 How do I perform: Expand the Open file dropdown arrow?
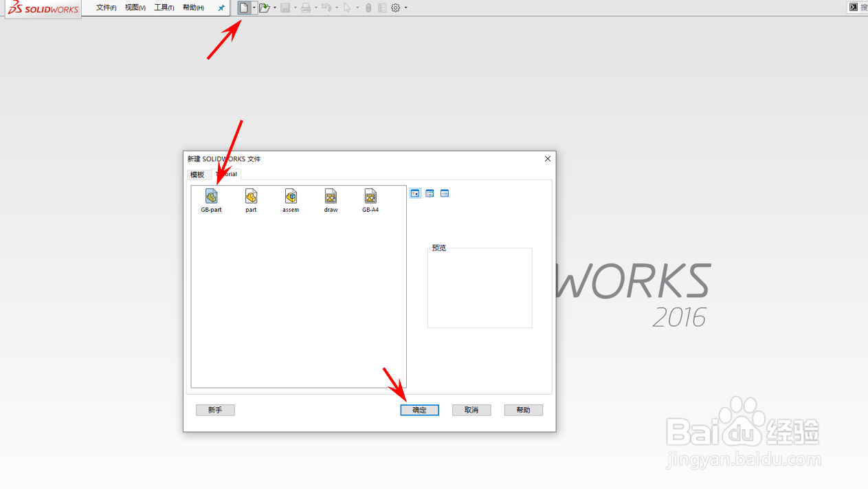coord(275,8)
